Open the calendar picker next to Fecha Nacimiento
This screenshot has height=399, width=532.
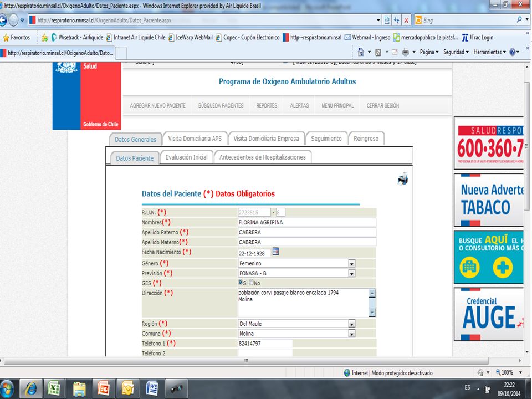275,252
